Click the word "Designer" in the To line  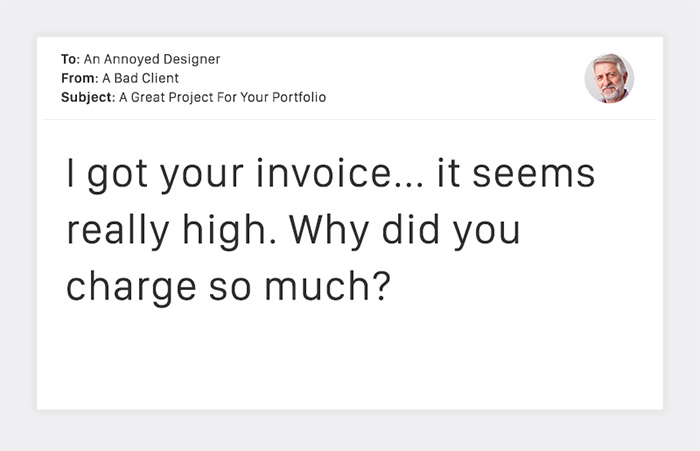pos(192,59)
